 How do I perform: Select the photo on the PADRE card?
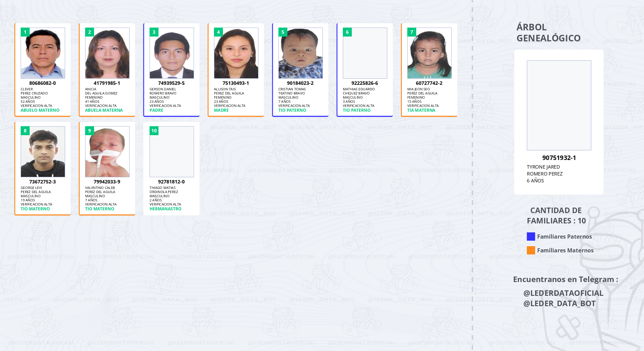point(172,53)
